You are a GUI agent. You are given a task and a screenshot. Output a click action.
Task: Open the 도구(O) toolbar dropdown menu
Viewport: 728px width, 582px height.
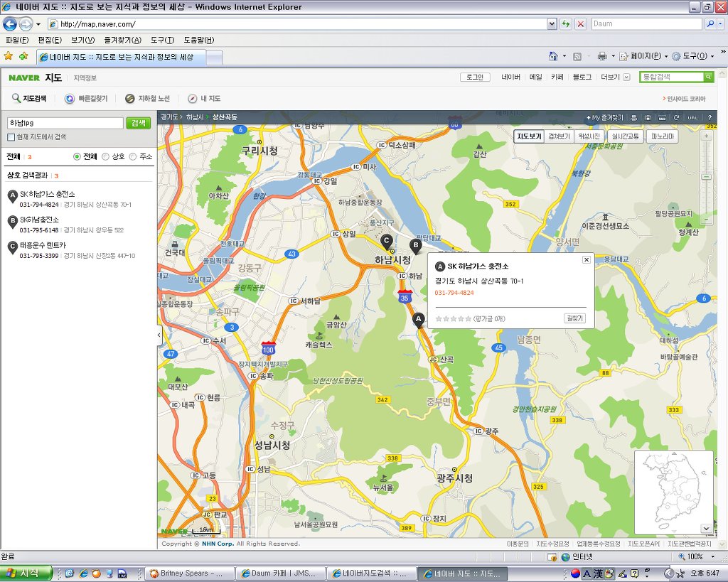[x=692, y=56]
